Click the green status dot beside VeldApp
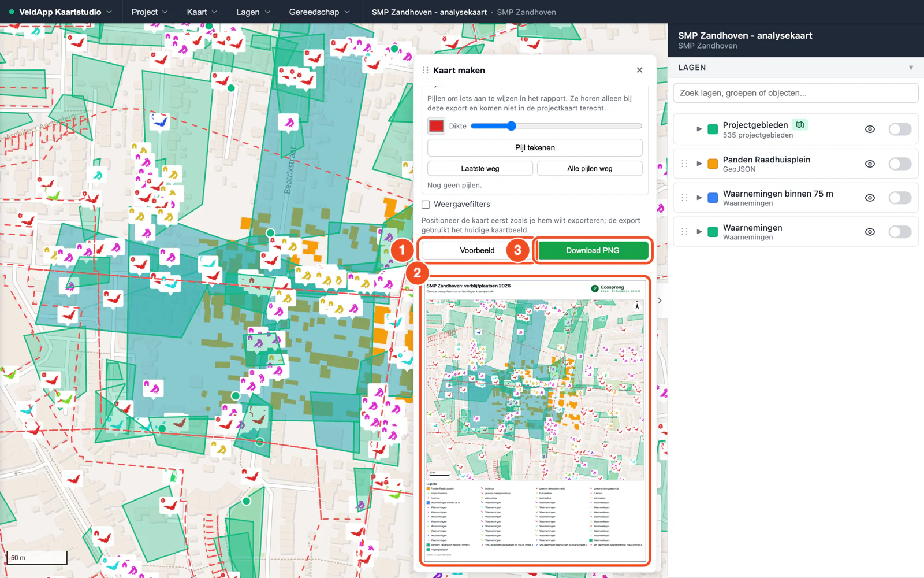Viewport: 924px width, 578px height. [x=12, y=12]
